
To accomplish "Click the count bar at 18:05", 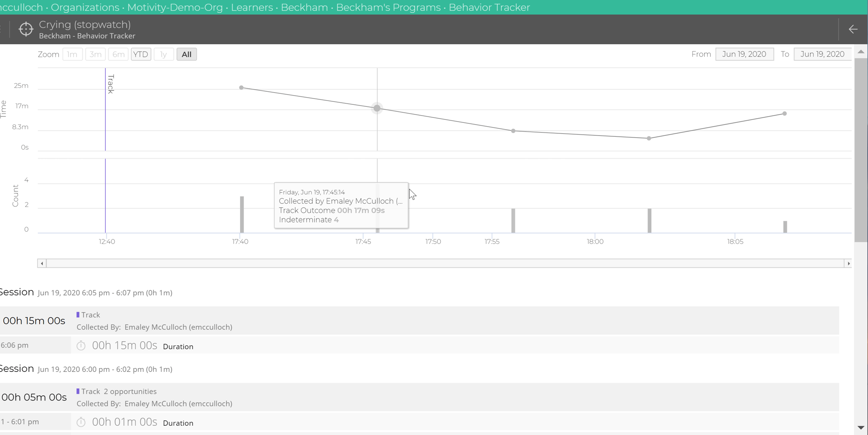I will pos(785,227).
